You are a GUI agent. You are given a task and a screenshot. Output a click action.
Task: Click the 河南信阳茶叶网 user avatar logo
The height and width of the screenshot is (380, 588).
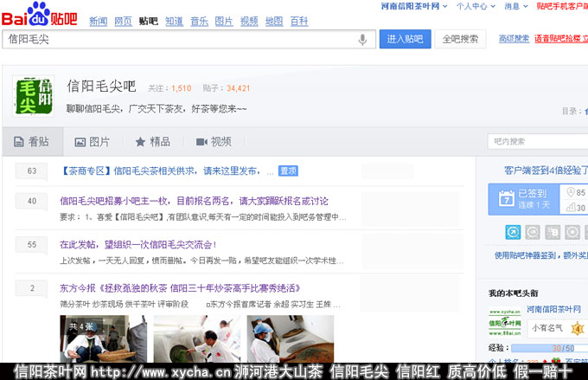[x=505, y=322]
